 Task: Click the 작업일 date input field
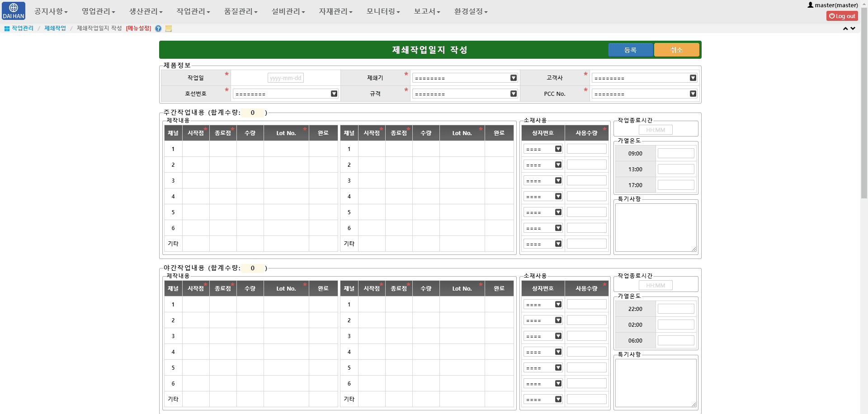286,78
